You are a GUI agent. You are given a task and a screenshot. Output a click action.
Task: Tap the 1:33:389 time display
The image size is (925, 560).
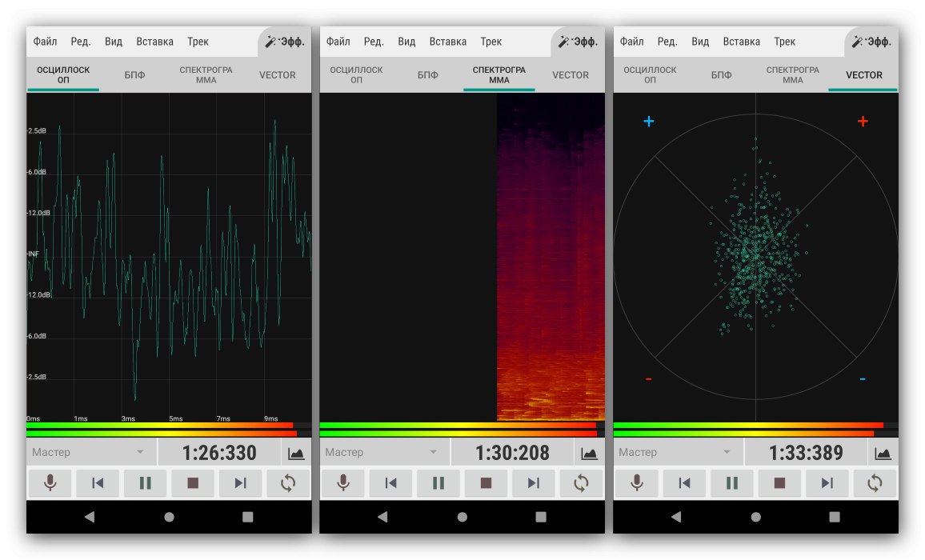point(805,453)
